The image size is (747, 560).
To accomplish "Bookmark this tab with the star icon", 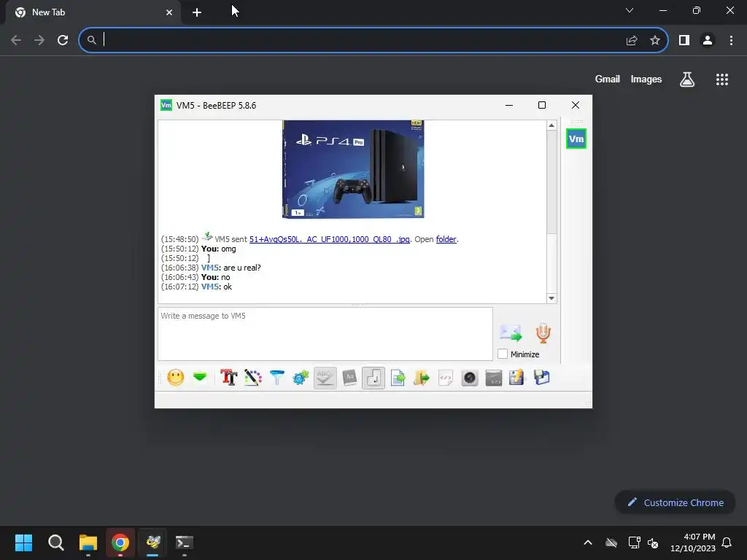I will click(655, 40).
